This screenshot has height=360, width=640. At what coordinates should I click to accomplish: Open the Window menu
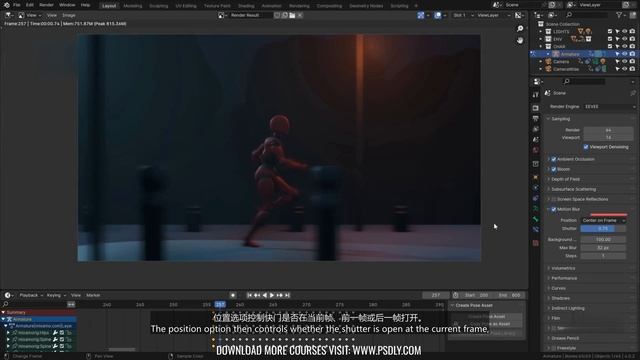67,5
